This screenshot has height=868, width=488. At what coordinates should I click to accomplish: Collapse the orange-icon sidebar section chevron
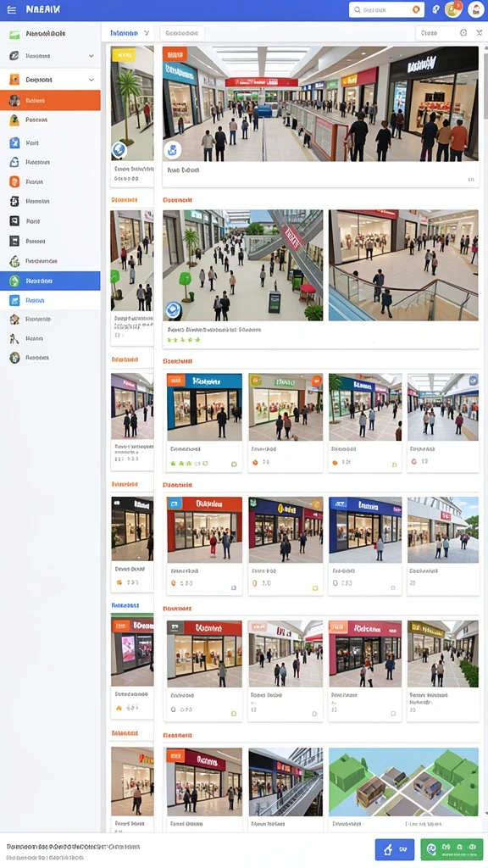click(x=91, y=80)
